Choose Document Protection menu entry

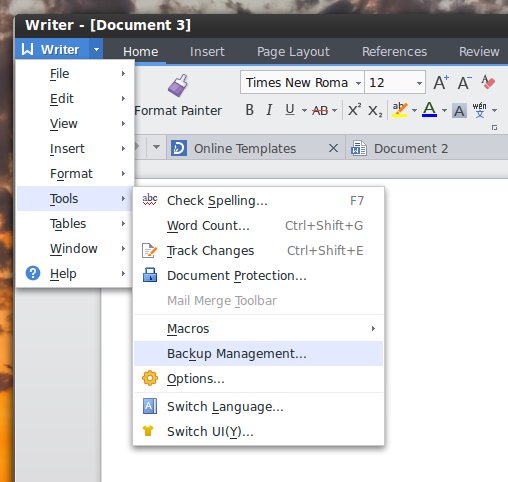(x=258, y=276)
